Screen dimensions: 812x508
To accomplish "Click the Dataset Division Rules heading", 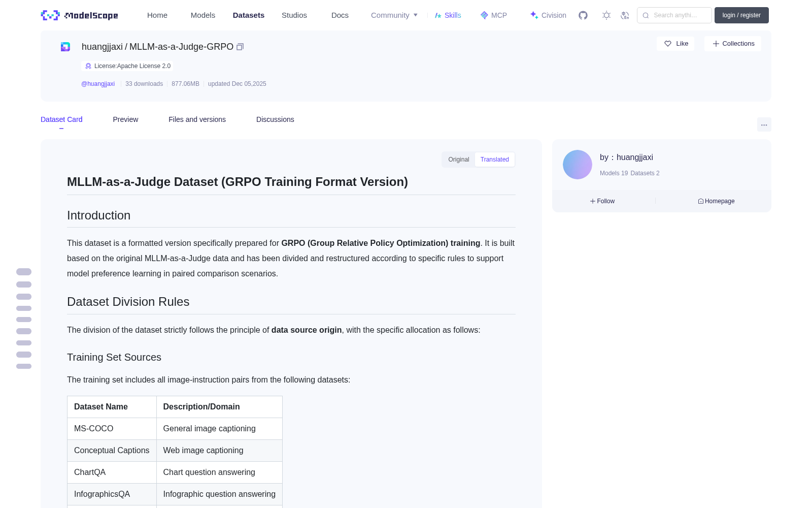I will click(x=128, y=302).
